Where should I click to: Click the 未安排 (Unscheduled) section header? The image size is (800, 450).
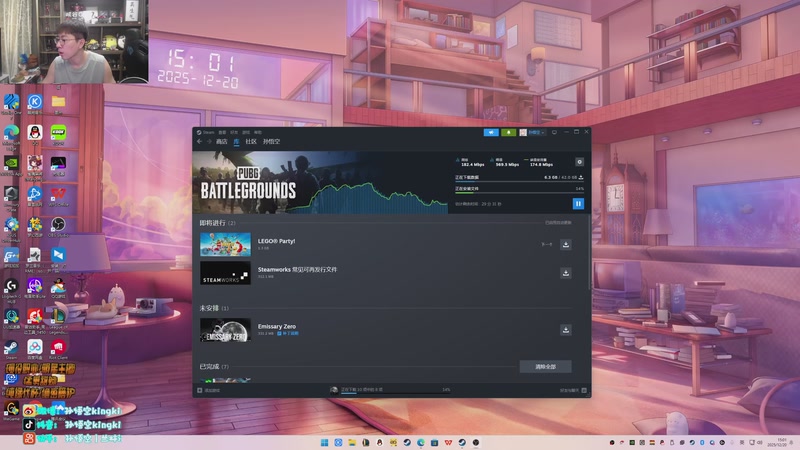click(214, 308)
